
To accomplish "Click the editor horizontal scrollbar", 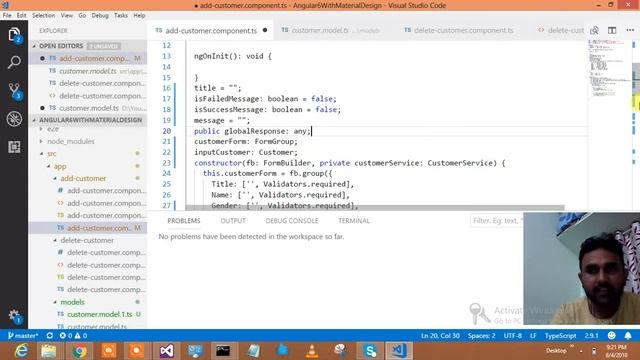I will (375, 208).
